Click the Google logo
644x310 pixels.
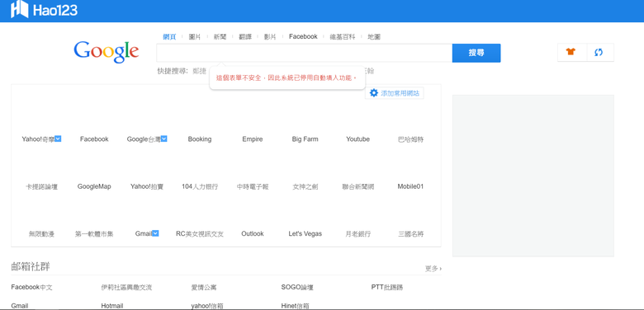pyautogui.click(x=107, y=52)
